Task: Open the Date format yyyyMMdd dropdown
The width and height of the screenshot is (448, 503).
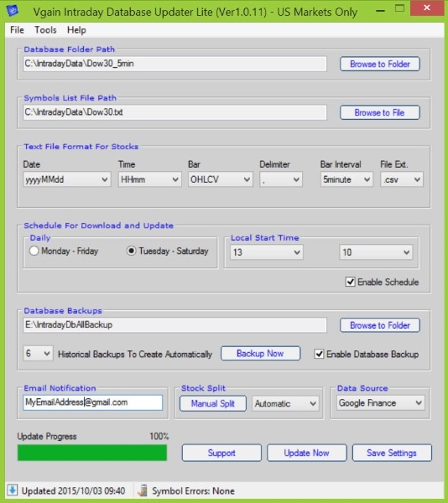Action: pyautogui.click(x=67, y=179)
